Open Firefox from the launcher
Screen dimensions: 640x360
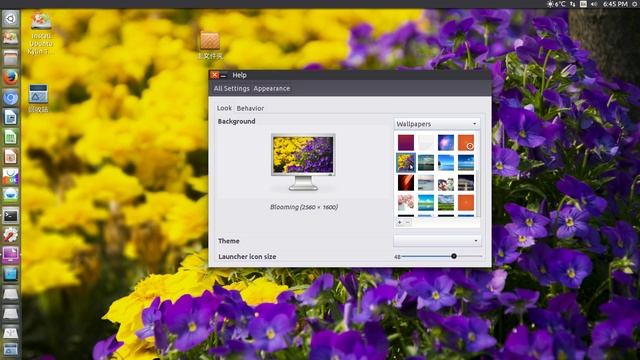10,78
